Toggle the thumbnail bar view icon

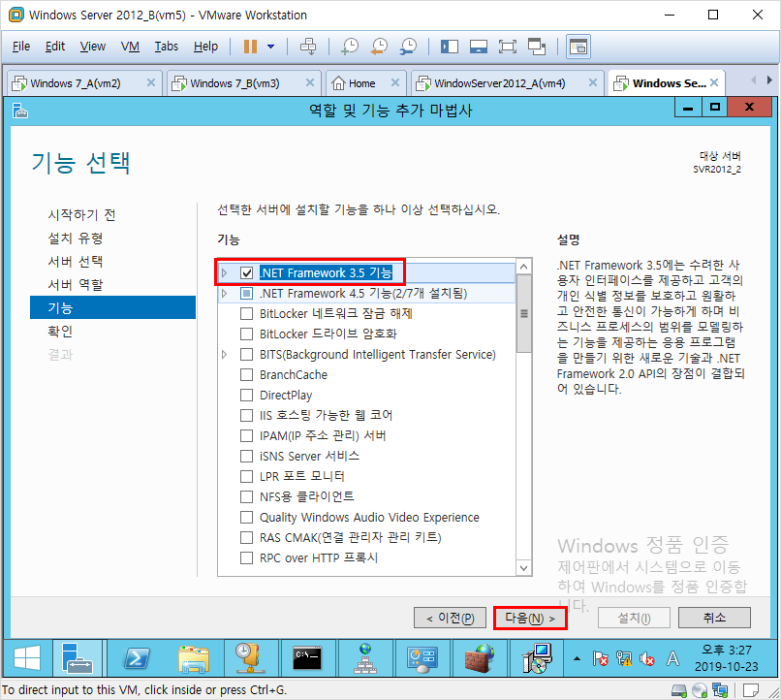478,47
